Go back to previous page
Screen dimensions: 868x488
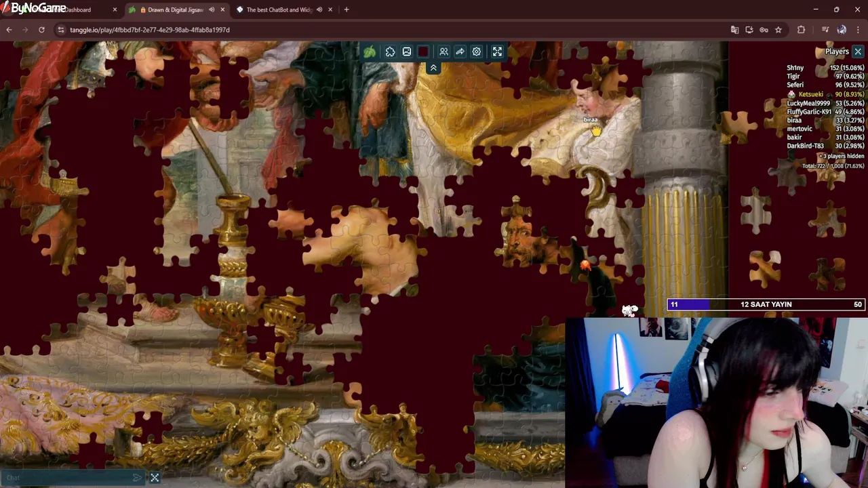[x=9, y=30]
